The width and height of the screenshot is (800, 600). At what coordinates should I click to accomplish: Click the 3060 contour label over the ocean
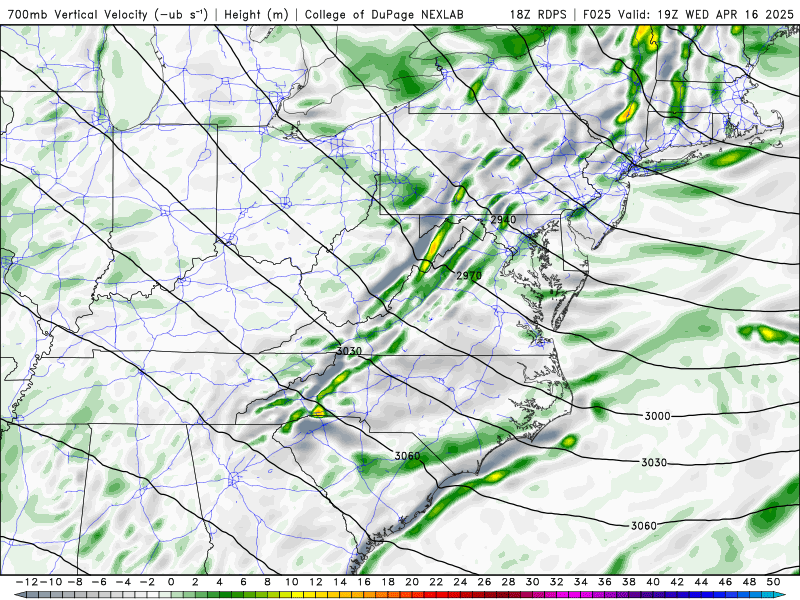coord(643,526)
